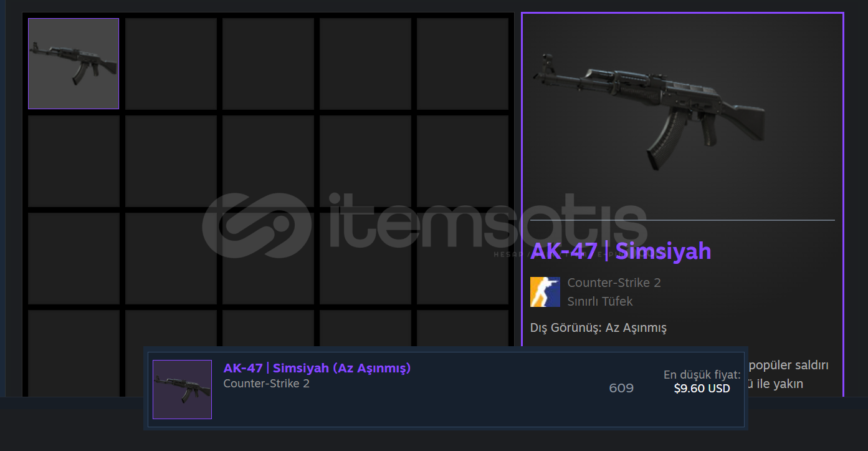Click the $9.60 USD lowest price
Viewport: 868px width, 451px height.
702,389
